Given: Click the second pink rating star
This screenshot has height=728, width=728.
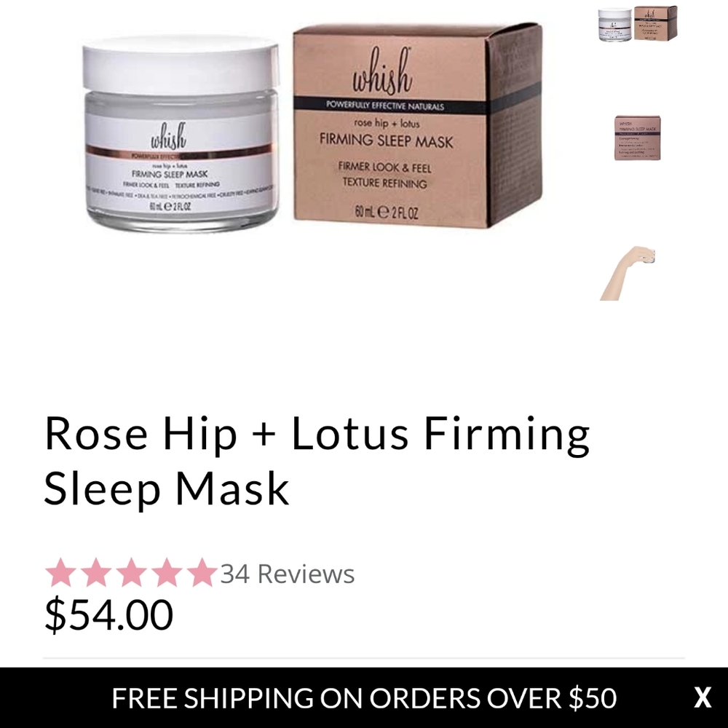Looking at the screenshot, I should tap(96, 572).
